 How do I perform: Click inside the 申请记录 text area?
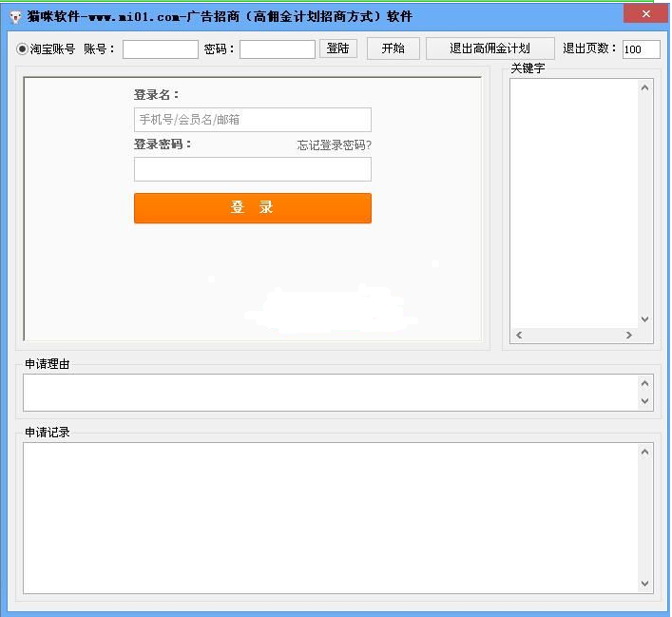pos(331,518)
